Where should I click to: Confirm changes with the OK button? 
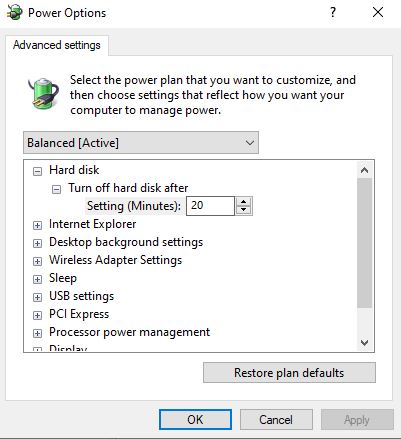(x=195, y=420)
